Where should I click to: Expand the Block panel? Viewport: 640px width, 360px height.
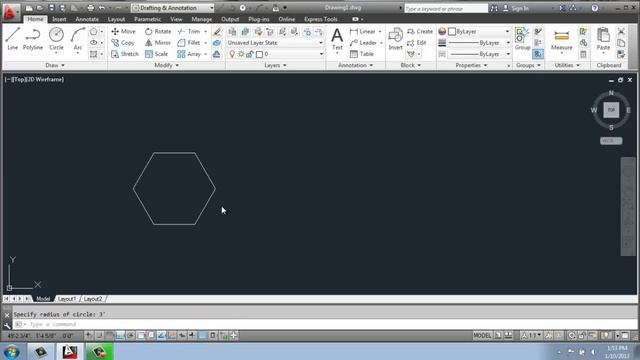[x=410, y=65]
